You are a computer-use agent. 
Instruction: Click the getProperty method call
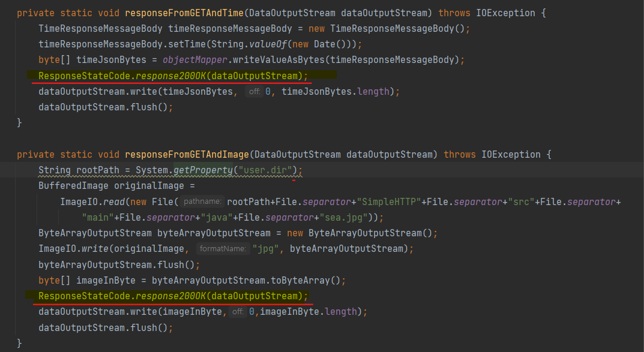click(203, 170)
